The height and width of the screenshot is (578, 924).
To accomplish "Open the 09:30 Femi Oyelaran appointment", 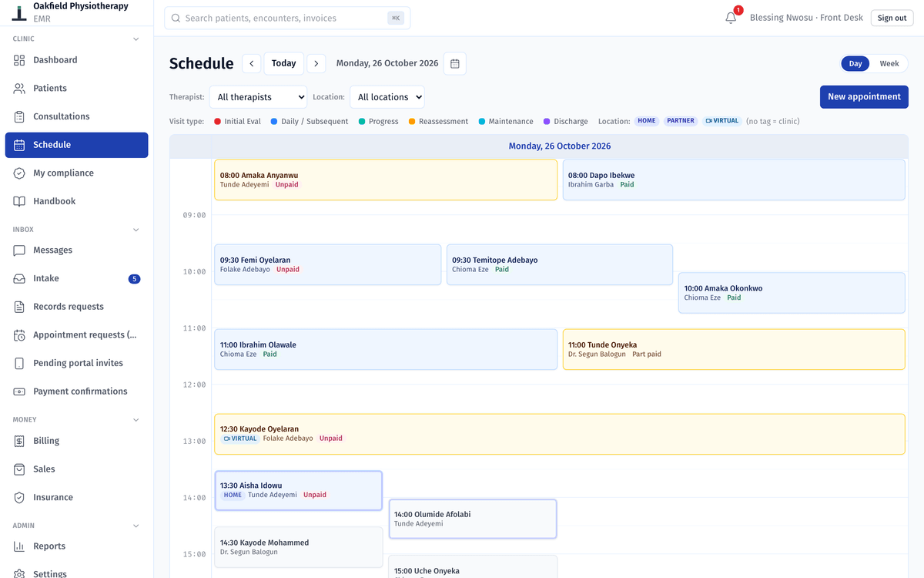I will 328,265.
